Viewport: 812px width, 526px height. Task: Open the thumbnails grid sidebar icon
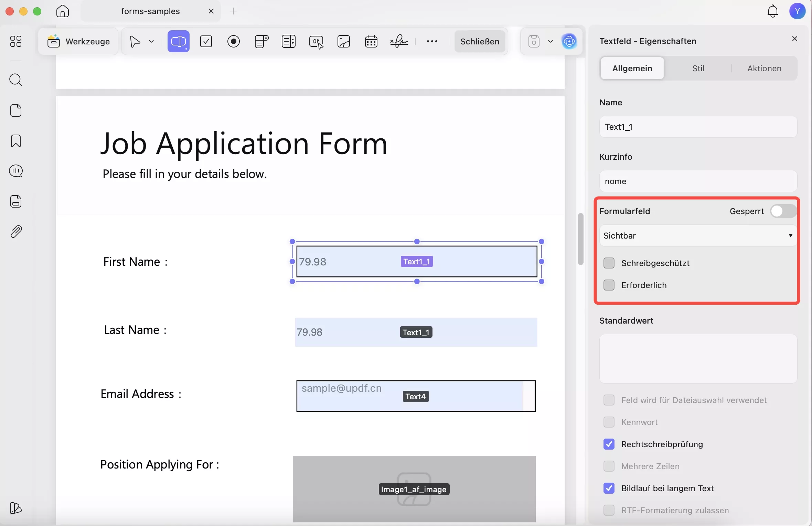[16, 41]
